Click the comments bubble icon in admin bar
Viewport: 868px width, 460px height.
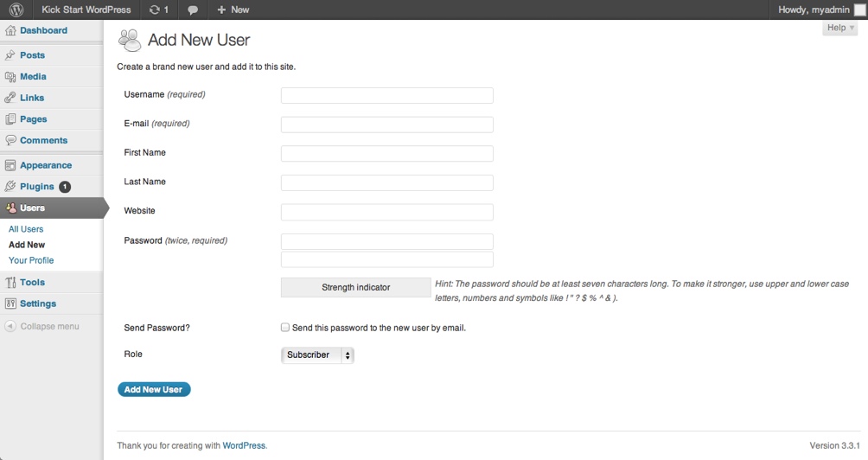pyautogui.click(x=193, y=10)
